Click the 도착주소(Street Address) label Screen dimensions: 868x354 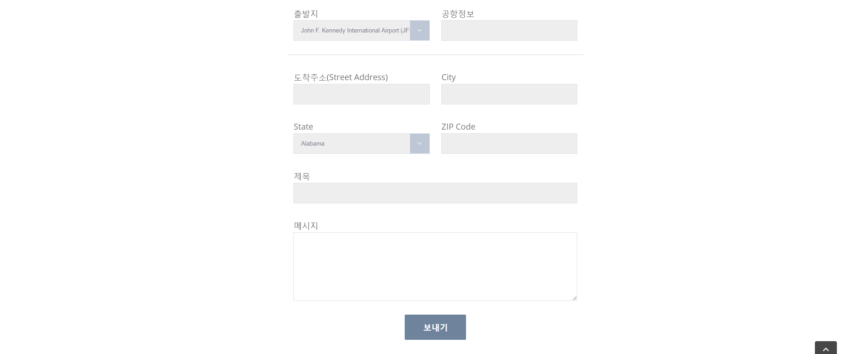click(x=341, y=77)
